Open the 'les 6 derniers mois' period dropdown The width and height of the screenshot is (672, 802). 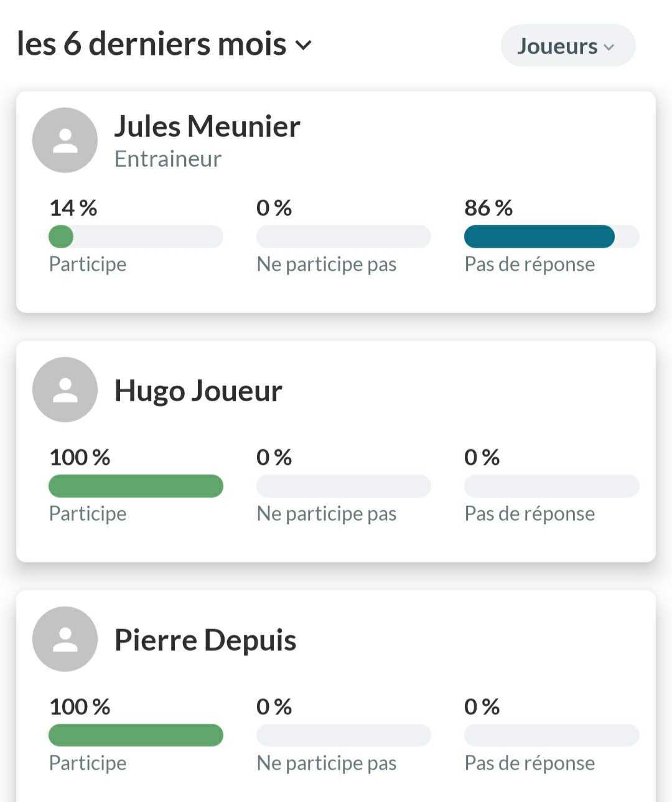tap(152, 44)
